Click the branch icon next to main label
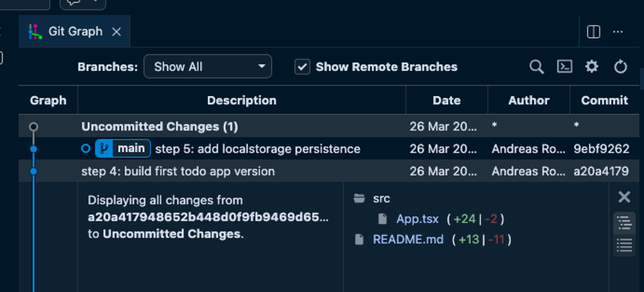This screenshot has height=292, width=644. coord(104,148)
